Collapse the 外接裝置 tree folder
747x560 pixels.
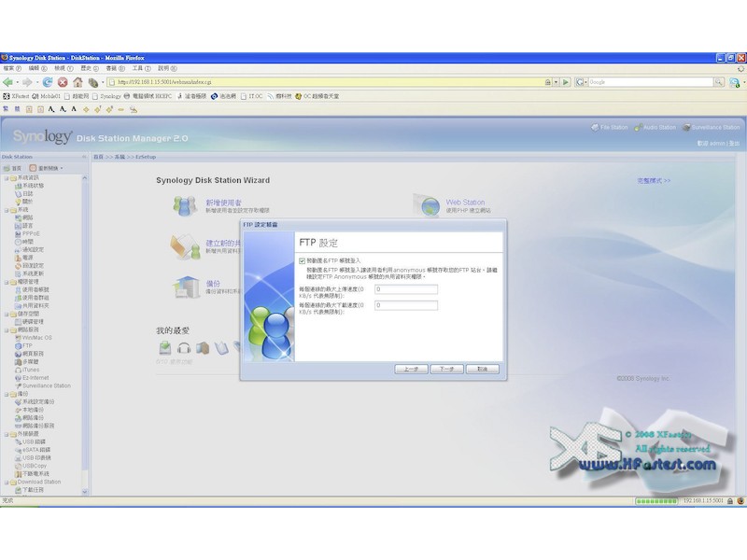(x=7, y=434)
